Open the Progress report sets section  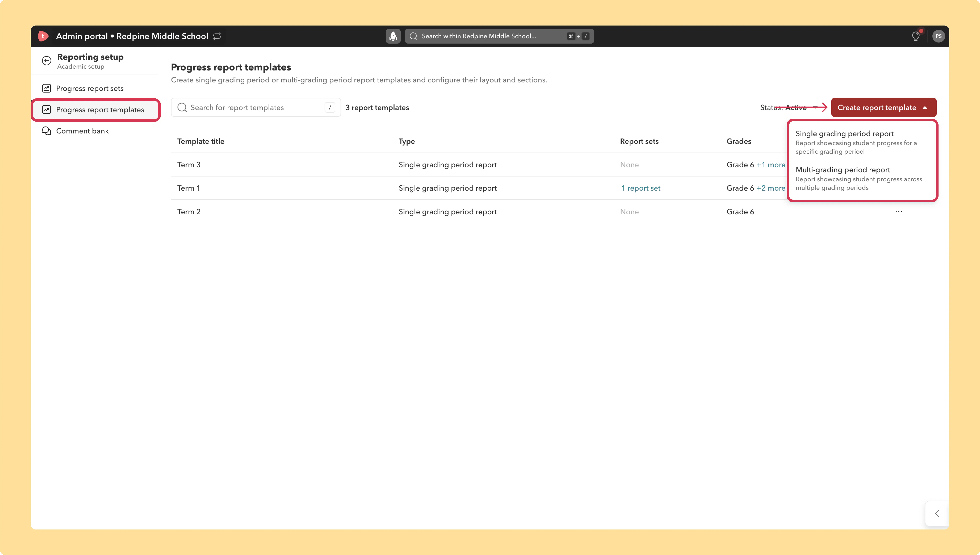click(94, 89)
